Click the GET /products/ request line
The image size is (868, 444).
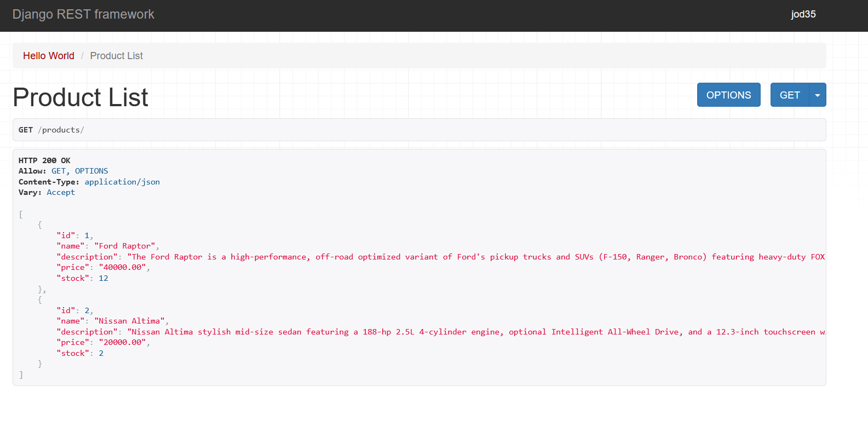[x=51, y=130]
